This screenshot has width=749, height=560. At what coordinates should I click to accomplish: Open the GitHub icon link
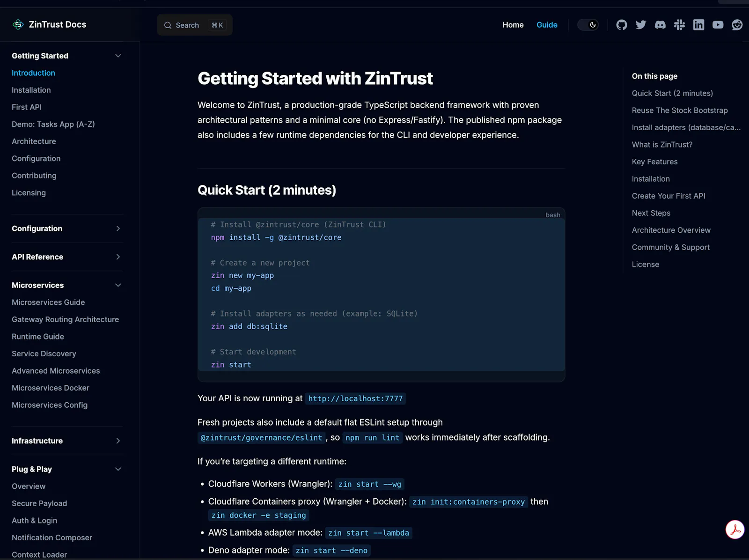point(622,25)
